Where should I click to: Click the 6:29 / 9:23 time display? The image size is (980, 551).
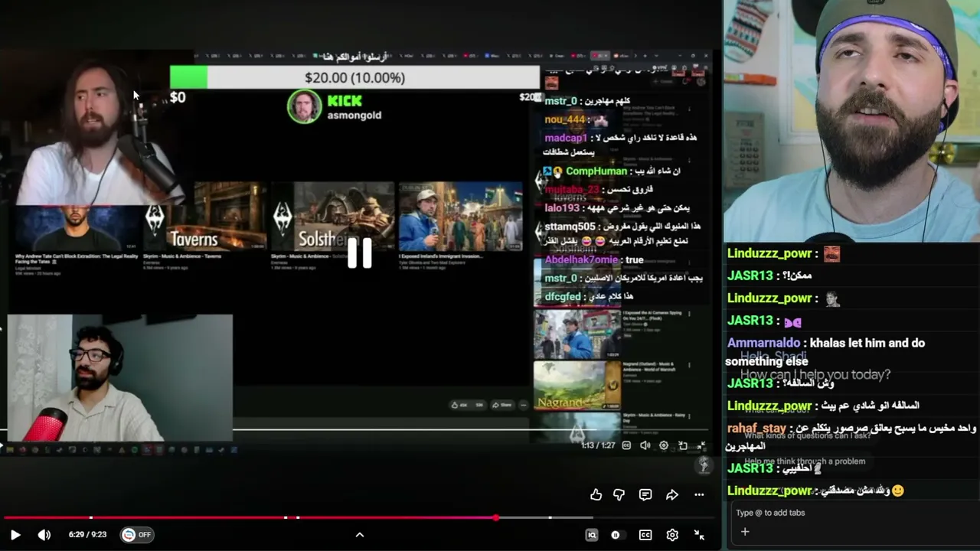click(x=87, y=535)
